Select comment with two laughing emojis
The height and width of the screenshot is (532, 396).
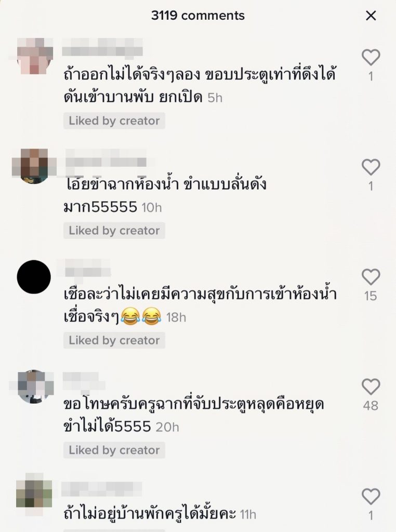pos(200,305)
